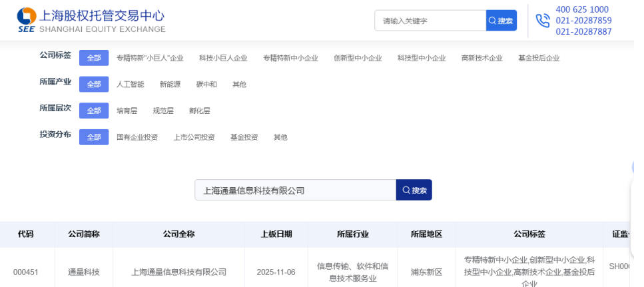The image size is (644, 287).
Task: Select 新能源 industry filter
Action: pos(170,85)
